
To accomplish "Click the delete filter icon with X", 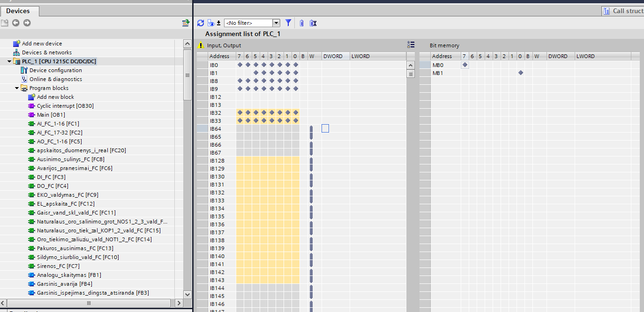I will (313, 23).
